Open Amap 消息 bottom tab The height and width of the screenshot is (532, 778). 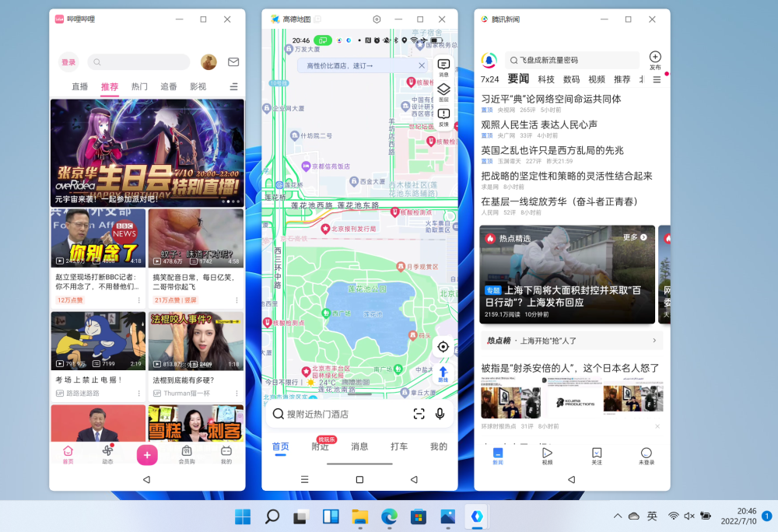click(x=359, y=446)
